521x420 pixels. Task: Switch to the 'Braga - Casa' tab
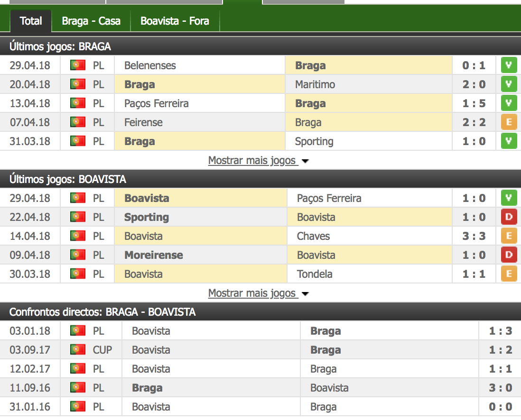point(91,21)
